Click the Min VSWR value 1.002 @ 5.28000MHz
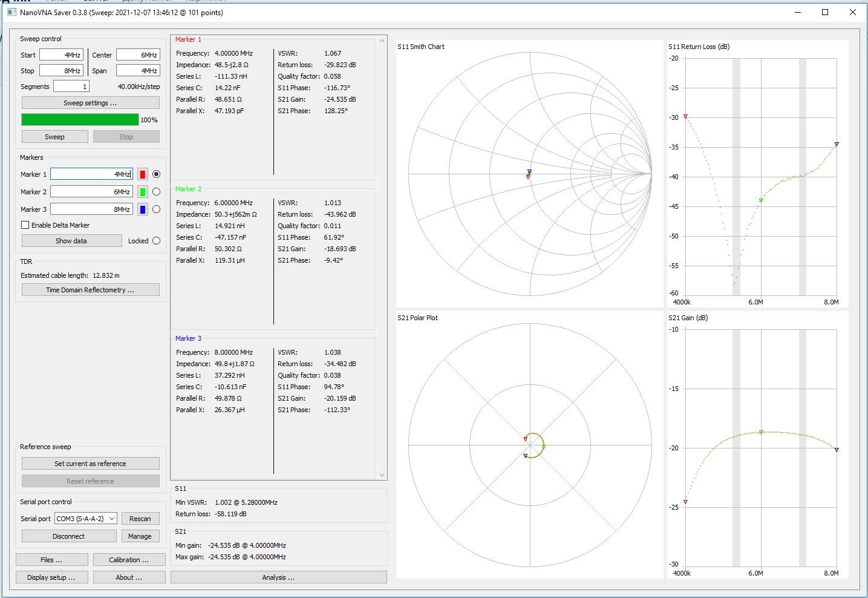This screenshot has height=598, width=868. [246, 502]
